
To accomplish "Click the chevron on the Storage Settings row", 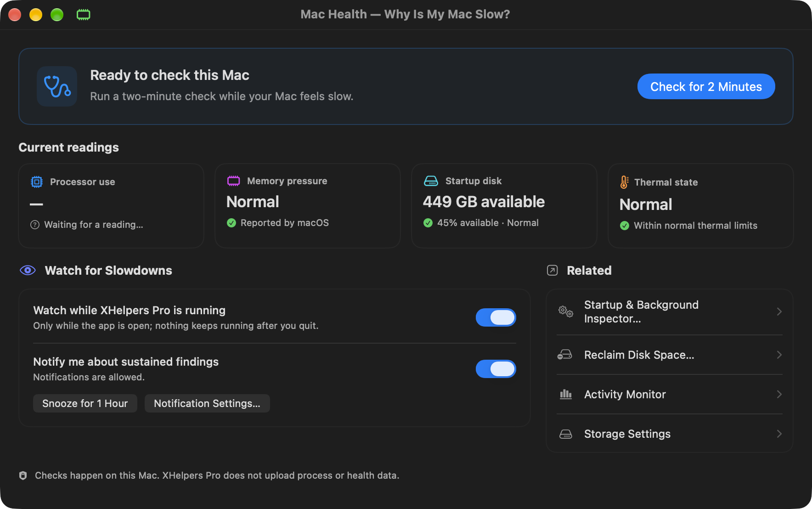I will [x=779, y=434].
